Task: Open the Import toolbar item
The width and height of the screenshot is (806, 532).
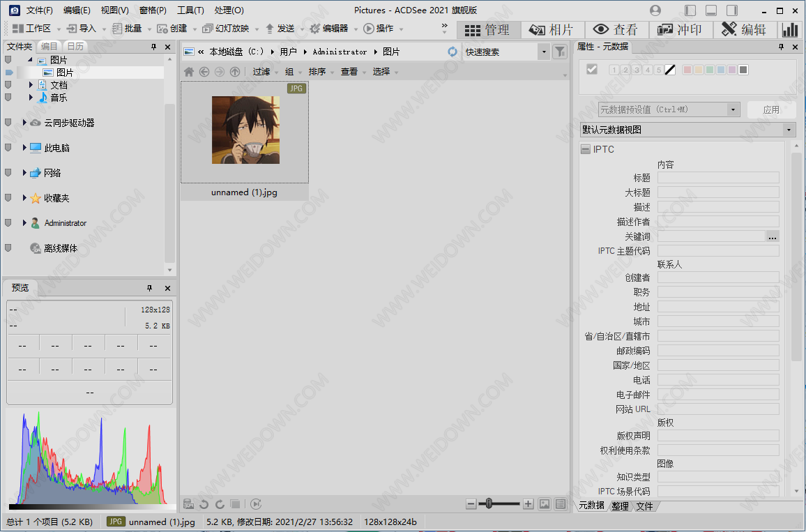Action: [x=81, y=29]
